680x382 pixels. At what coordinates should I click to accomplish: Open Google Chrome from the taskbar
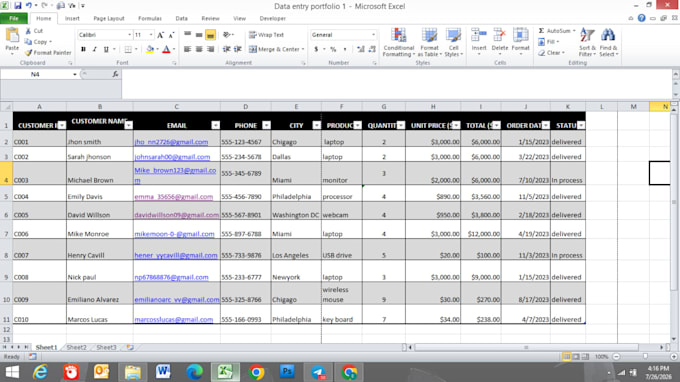[x=256, y=372]
